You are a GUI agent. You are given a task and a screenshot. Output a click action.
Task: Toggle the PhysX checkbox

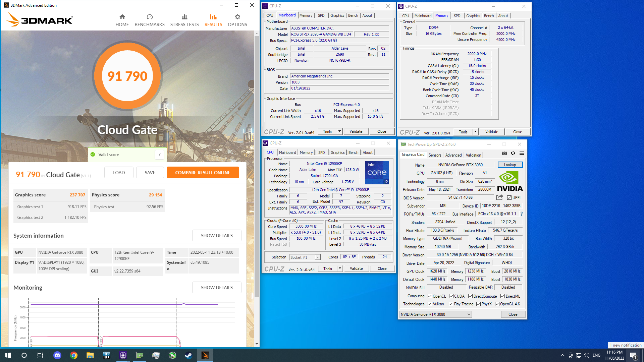click(x=478, y=304)
